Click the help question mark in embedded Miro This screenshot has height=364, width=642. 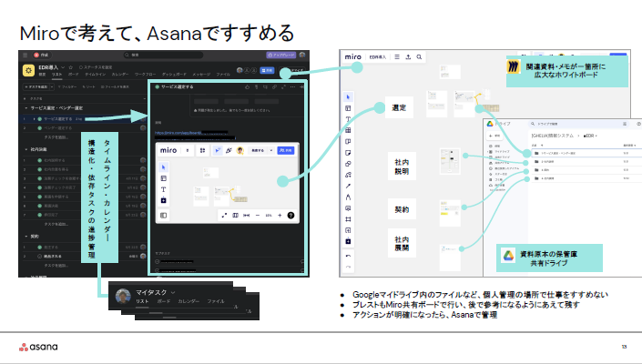[x=290, y=215]
